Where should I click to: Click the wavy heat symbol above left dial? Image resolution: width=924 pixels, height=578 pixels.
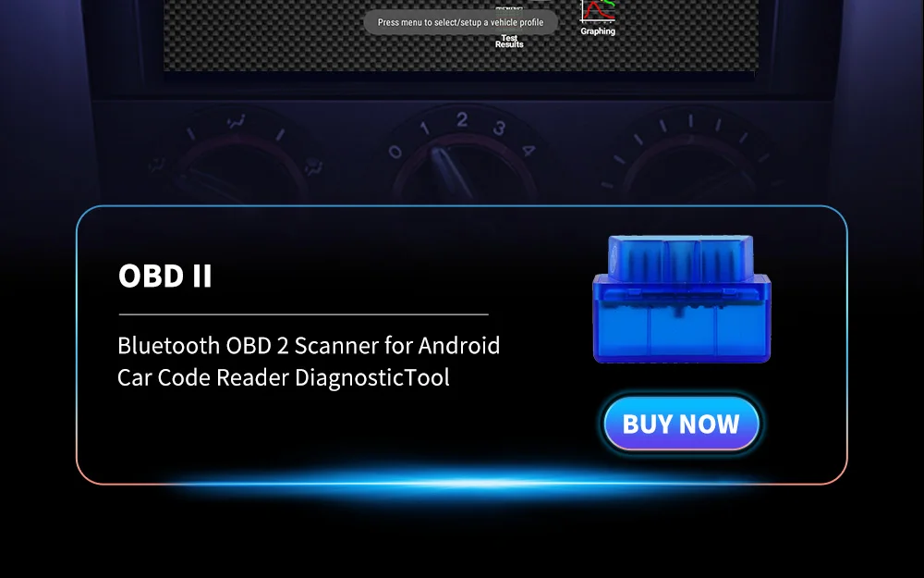236,123
